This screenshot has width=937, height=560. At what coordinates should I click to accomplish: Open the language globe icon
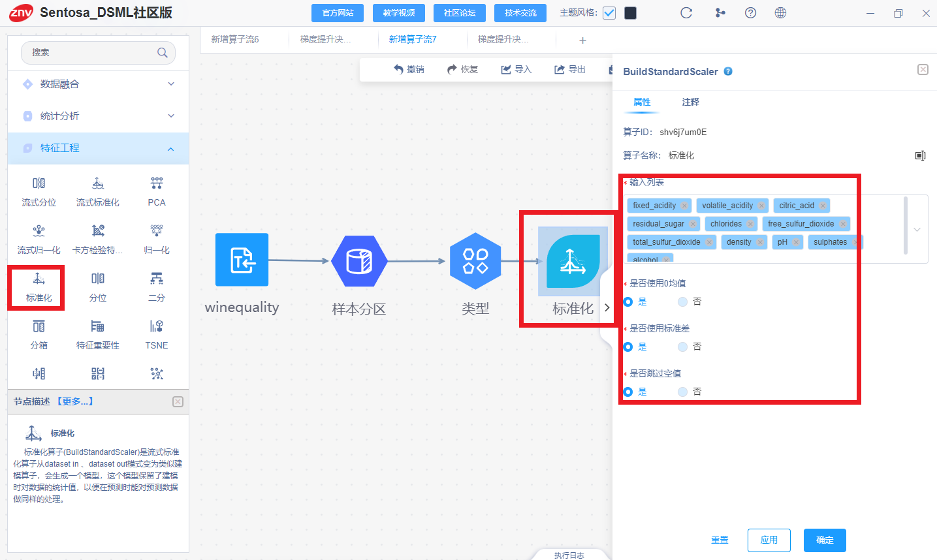point(780,13)
